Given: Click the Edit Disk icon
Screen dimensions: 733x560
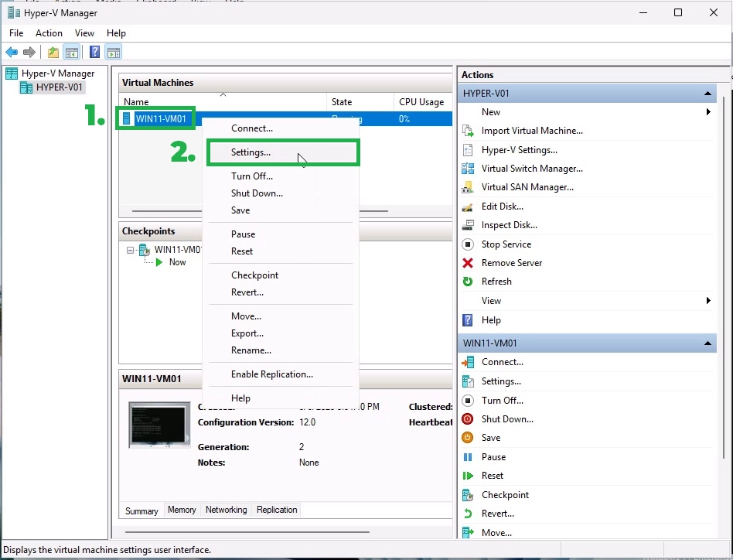Looking at the screenshot, I should (468, 207).
